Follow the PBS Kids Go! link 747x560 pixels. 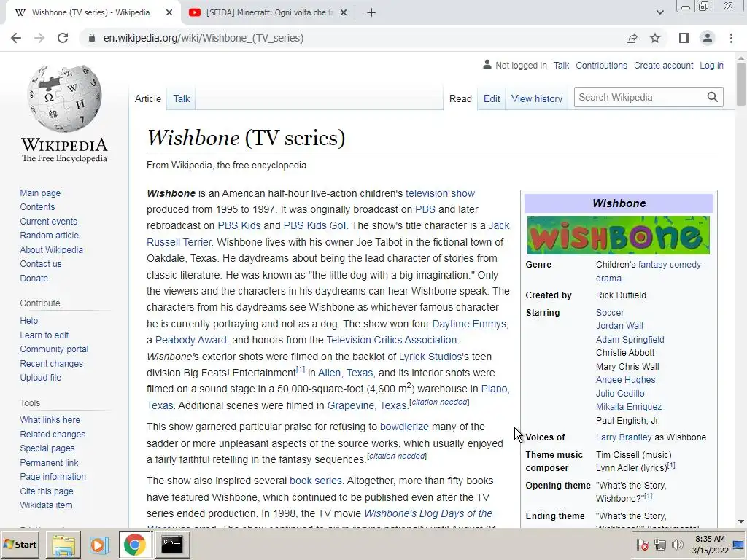tap(314, 225)
